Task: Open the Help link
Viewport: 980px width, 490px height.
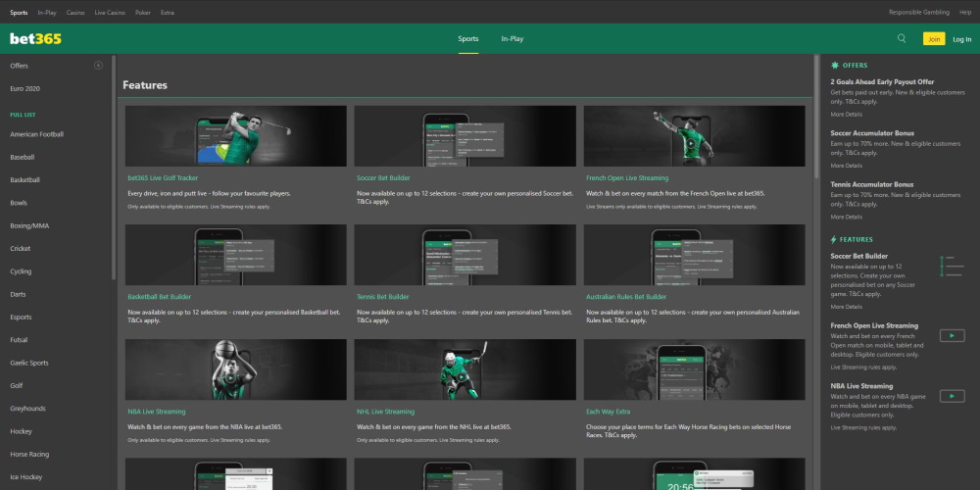Action: click(965, 13)
